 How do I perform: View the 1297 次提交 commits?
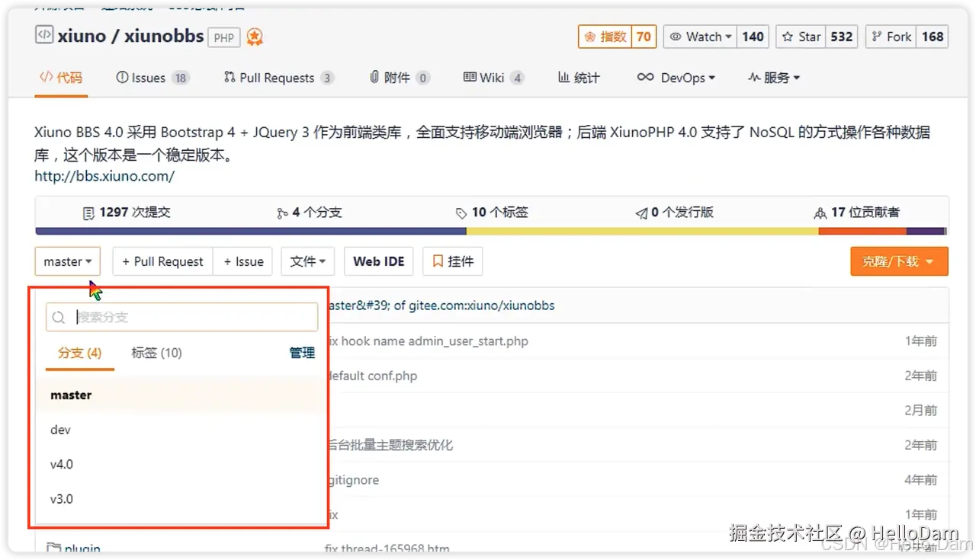tap(127, 213)
